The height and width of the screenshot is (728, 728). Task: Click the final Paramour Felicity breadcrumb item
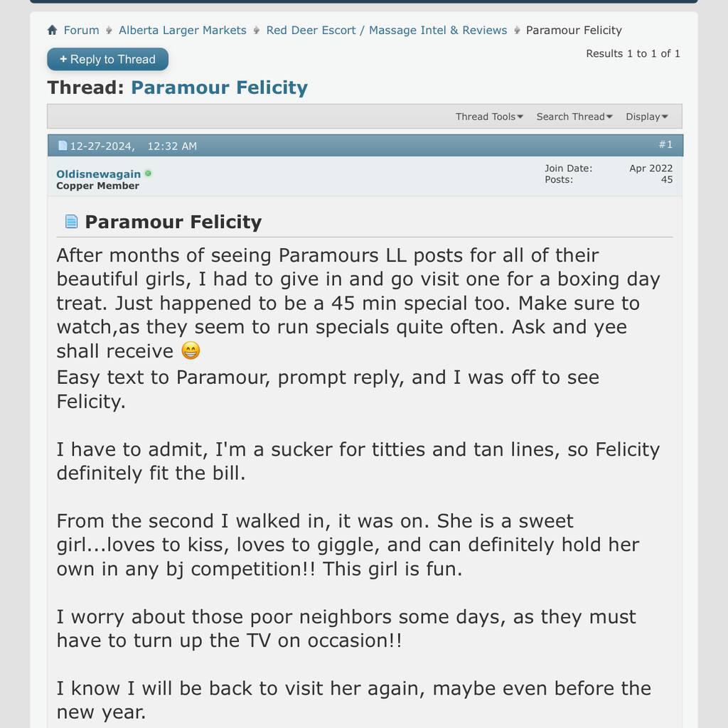point(574,31)
